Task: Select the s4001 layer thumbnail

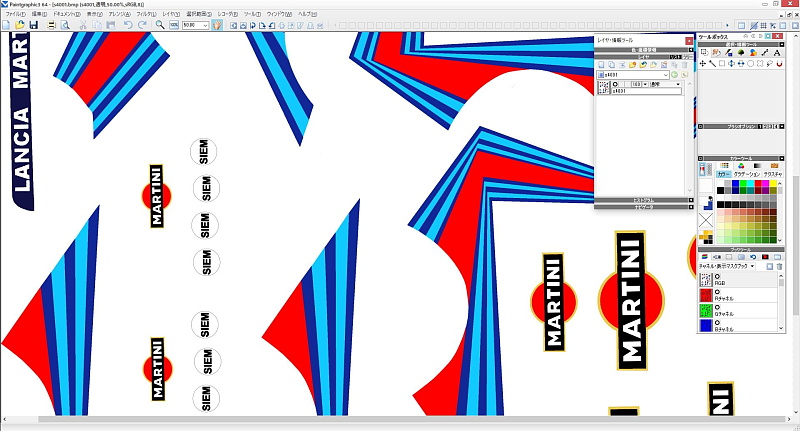Action: coord(603,88)
